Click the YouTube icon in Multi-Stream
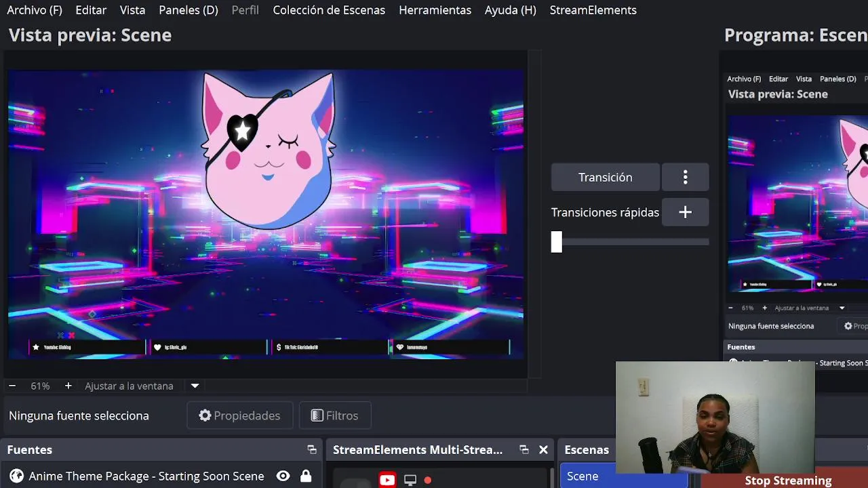 [x=387, y=480]
